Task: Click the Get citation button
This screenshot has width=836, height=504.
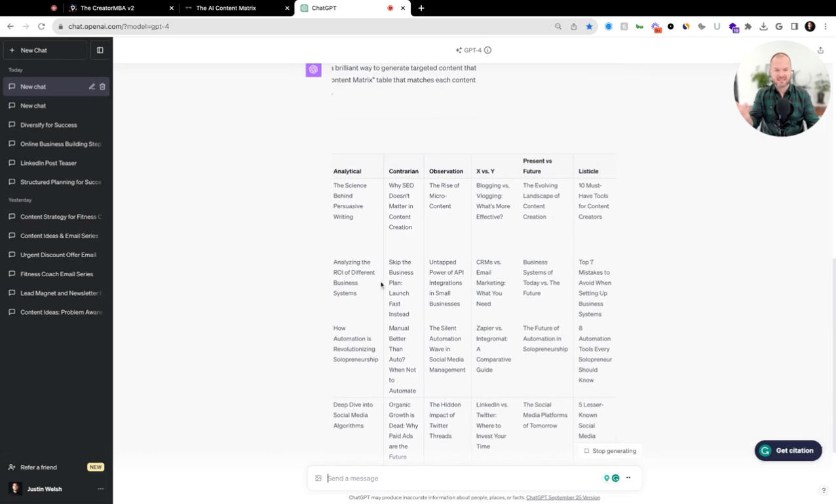Action: coord(787,450)
